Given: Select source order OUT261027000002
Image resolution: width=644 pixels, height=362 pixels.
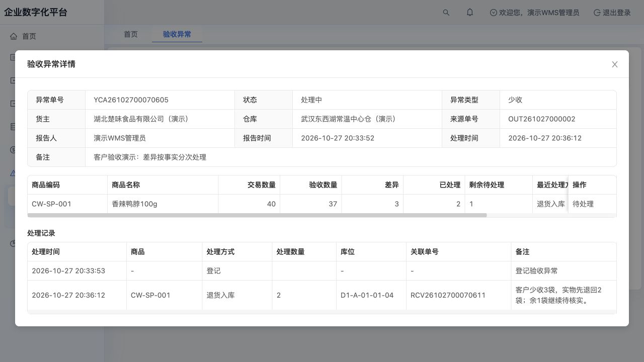Looking at the screenshot, I should (542, 119).
